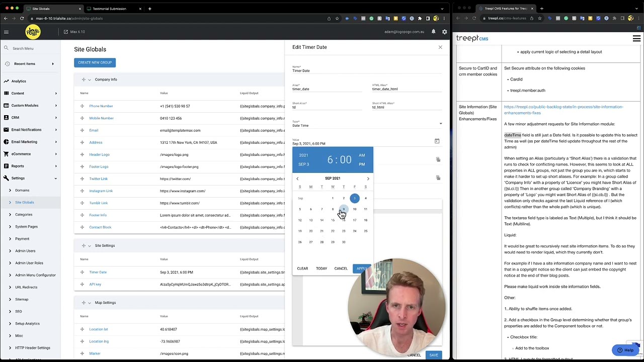This screenshot has height=362, width=644.
Task: Open the hamburger menu in the admin header
Action: (6, 32)
